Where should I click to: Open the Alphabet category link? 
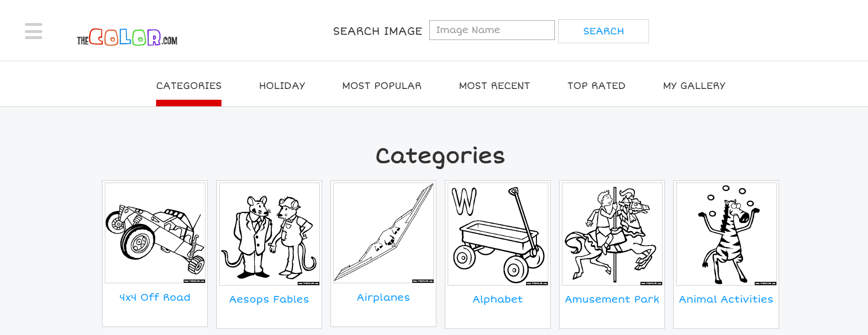coord(497,299)
